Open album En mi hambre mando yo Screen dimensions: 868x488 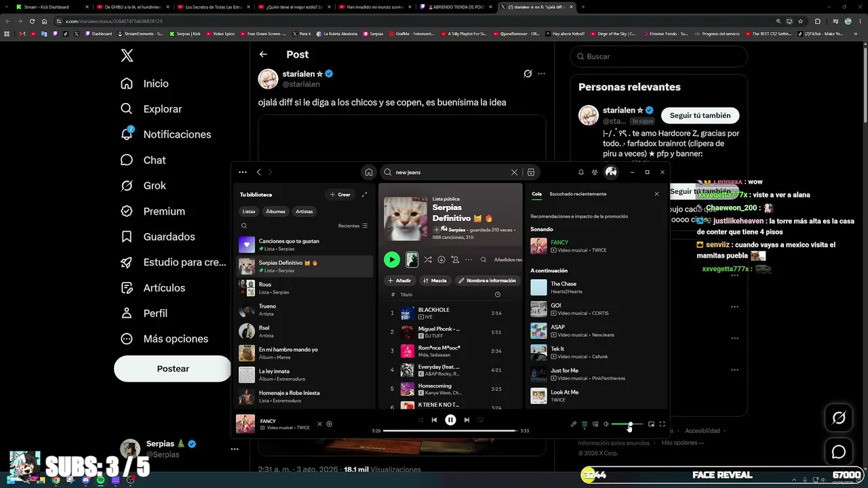(304, 353)
